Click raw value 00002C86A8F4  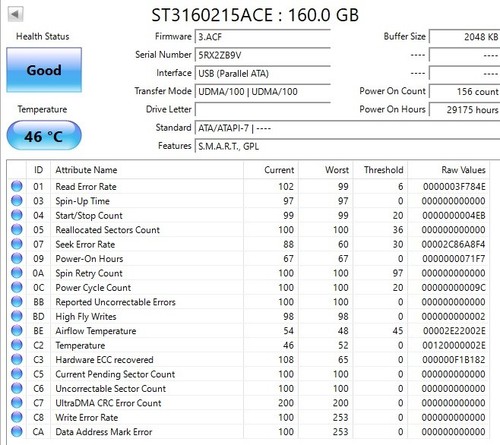(x=453, y=244)
